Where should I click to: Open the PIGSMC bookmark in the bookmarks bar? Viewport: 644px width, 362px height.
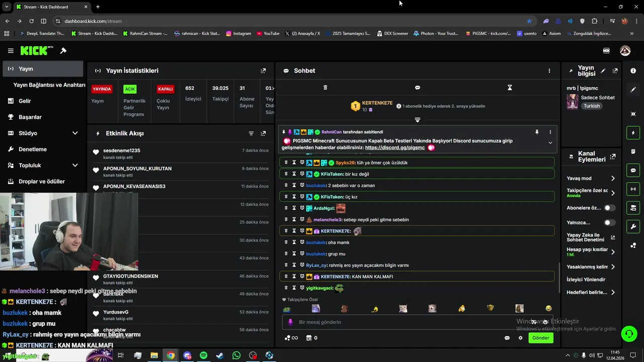(x=488, y=34)
